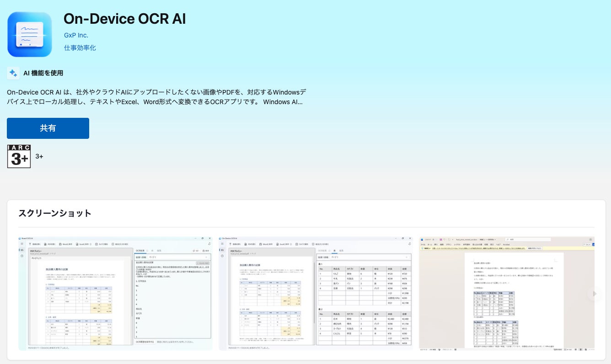611x364 pixels.
Task: Click the AI 機能を使用 label
Action: pyautogui.click(x=43, y=73)
